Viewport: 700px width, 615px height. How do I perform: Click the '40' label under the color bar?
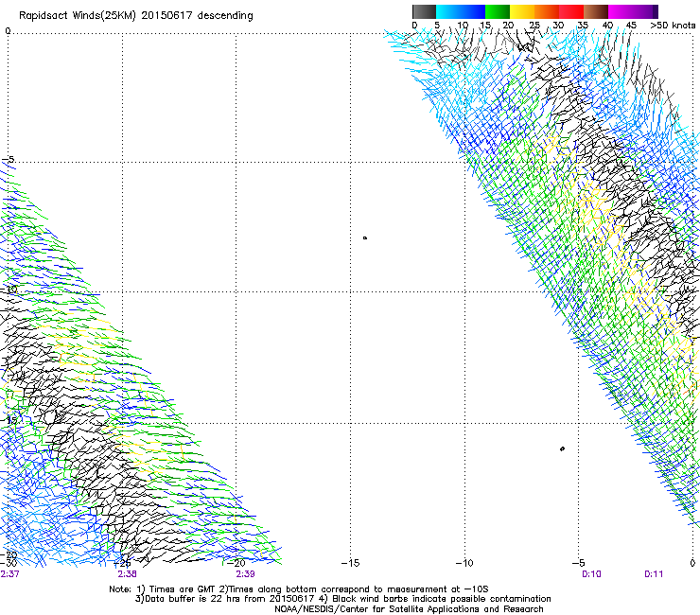(x=607, y=26)
